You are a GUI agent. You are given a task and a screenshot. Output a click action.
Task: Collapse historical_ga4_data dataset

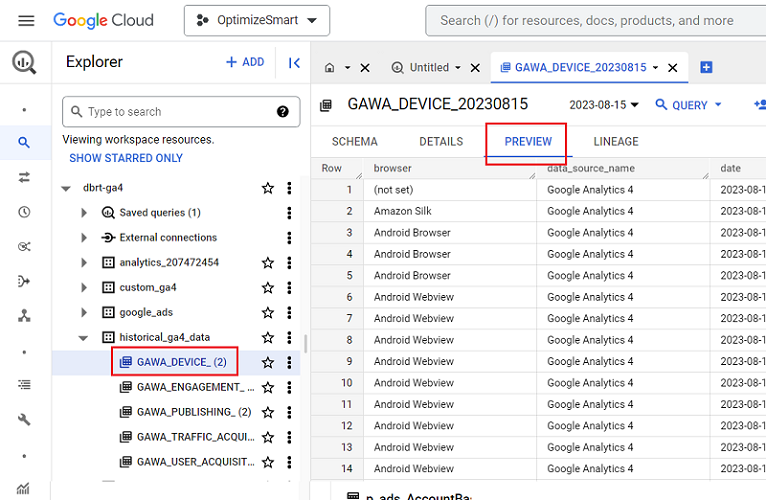(84, 338)
